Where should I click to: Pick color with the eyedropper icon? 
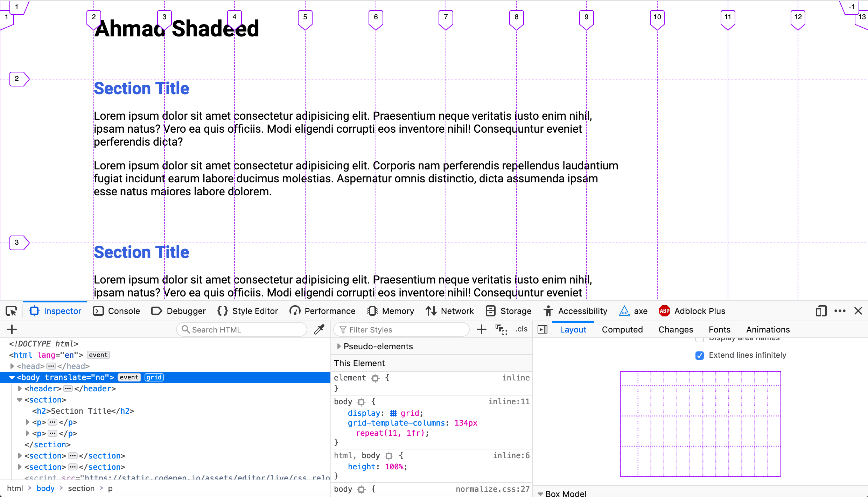(x=319, y=329)
